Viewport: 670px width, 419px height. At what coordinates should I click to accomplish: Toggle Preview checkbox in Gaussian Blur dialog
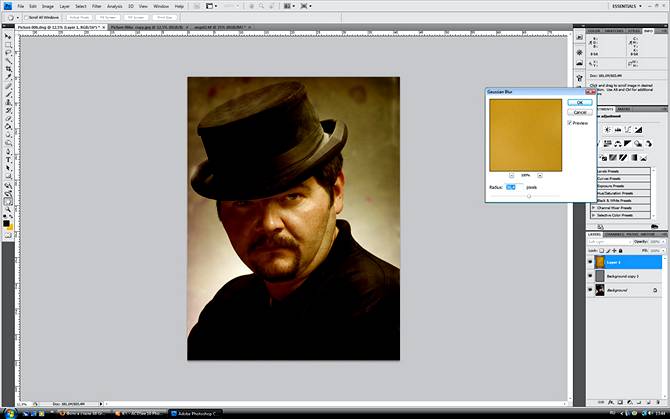(x=569, y=123)
